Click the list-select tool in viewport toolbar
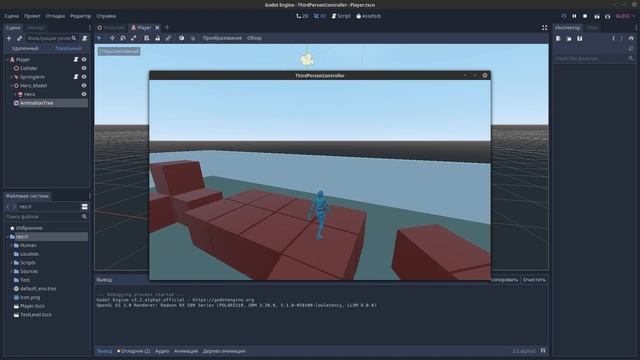 147,38
